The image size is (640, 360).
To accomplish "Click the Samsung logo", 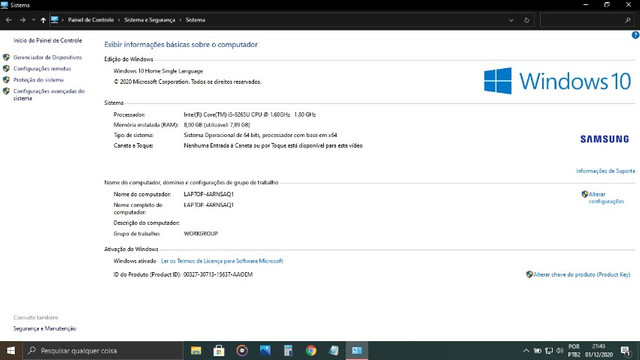I will [x=604, y=139].
